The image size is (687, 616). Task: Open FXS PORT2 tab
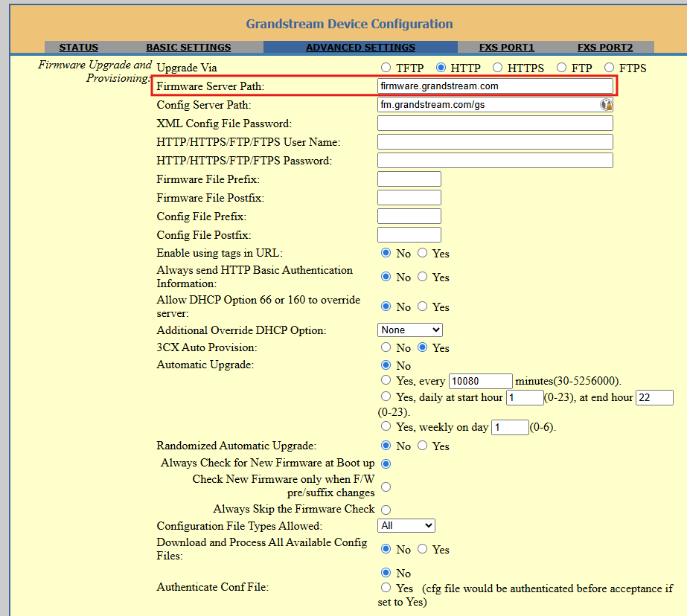point(605,48)
